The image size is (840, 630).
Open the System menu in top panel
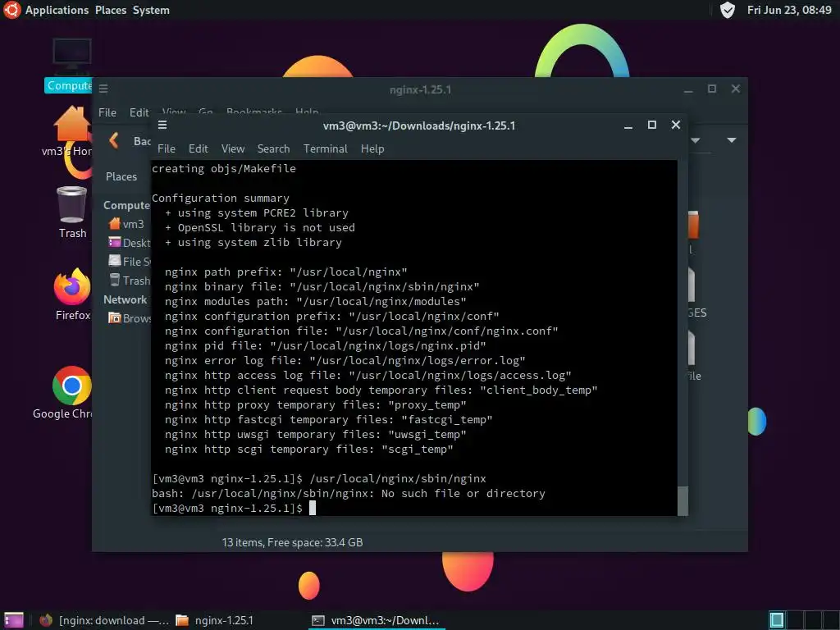(x=151, y=10)
